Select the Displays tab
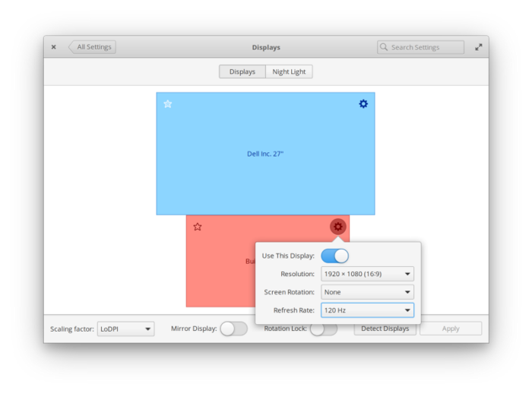Viewport: 532px width, 394px height. pos(242,71)
